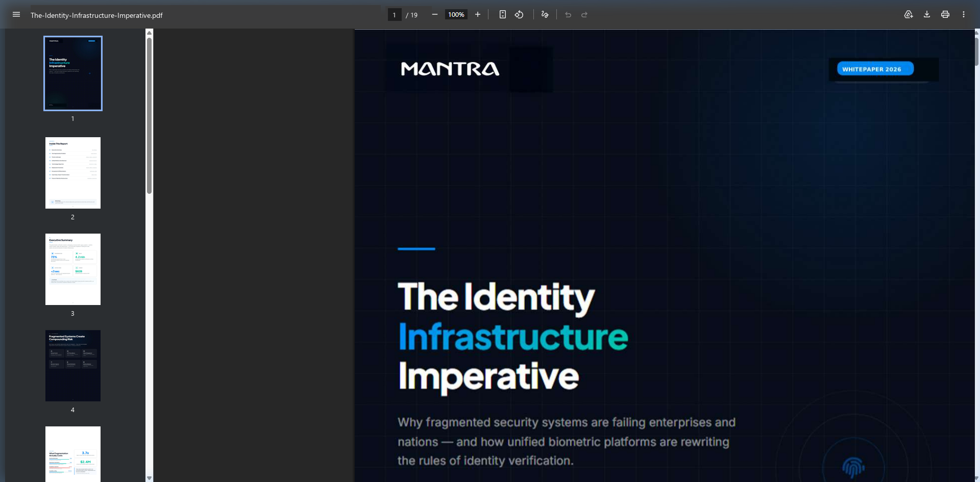Click the MANTRA logo on the cover
Image resolution: width=980 pixels, height=482 pixels.
[x=450, y=69]
